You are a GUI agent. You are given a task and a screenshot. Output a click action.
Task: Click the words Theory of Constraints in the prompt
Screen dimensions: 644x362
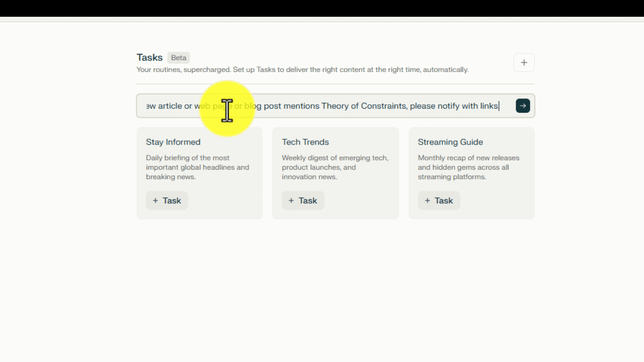coord(364,106)
